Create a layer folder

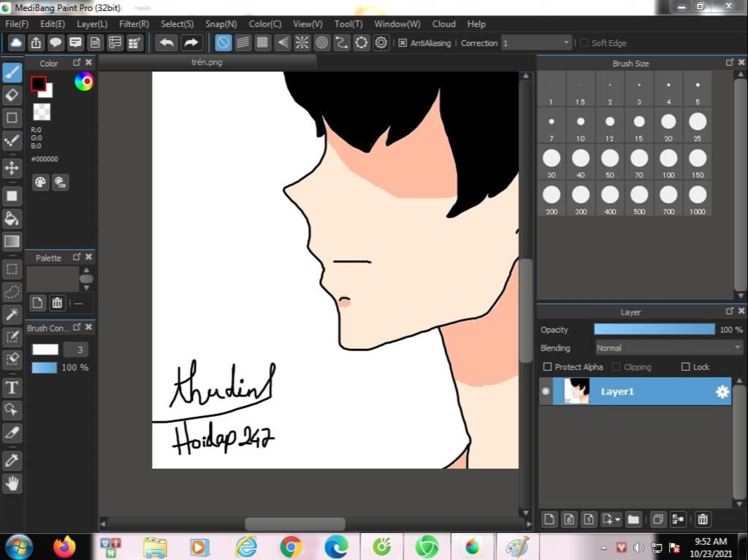[x=633, y=519]
